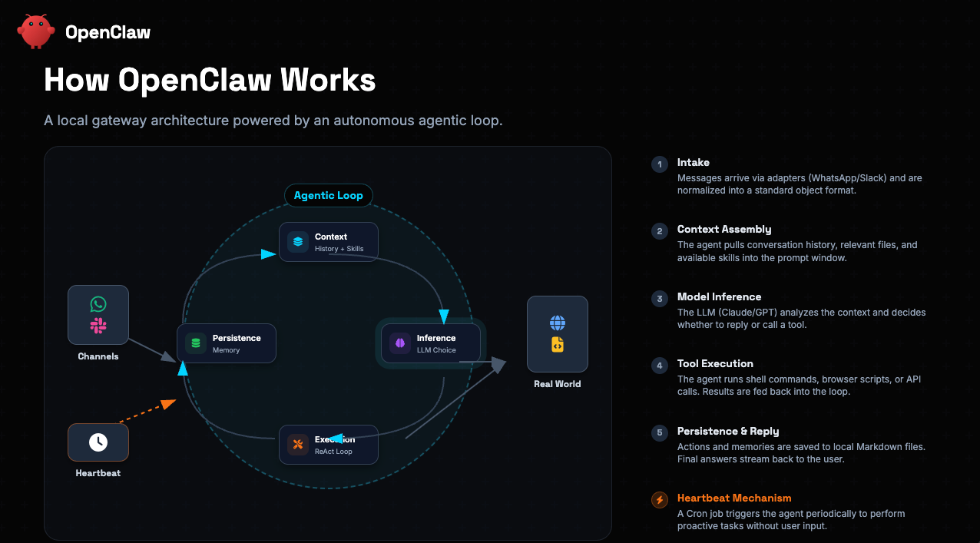This screenshot has width=980, height=543.
Task: Click the Execution tools icon
Action: point(297,445)
